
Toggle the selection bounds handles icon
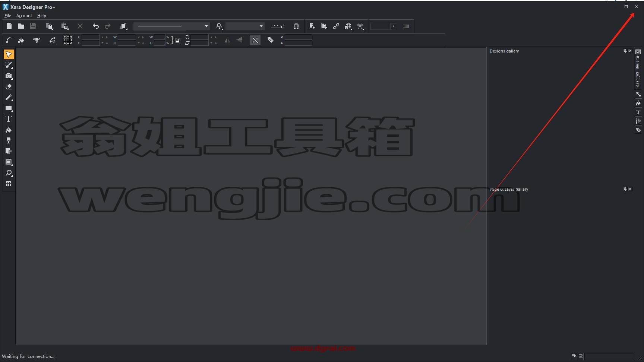coord(67,40)
